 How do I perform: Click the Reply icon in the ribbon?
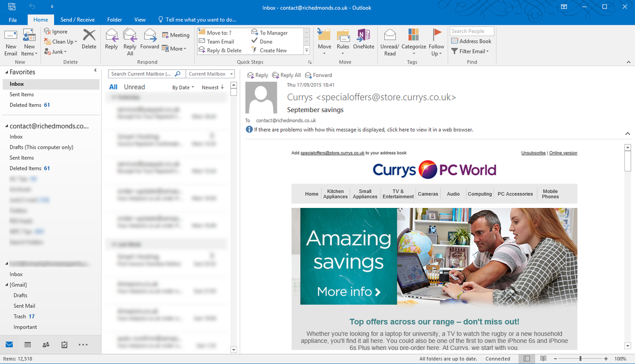pos(111,41)
